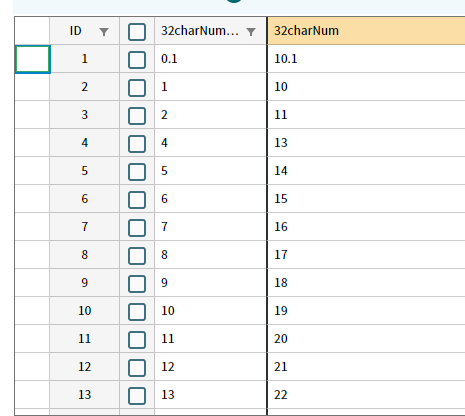Open the ID column filter icon
465x416 pixels.
pyautogui.click(x=104, y=32)
